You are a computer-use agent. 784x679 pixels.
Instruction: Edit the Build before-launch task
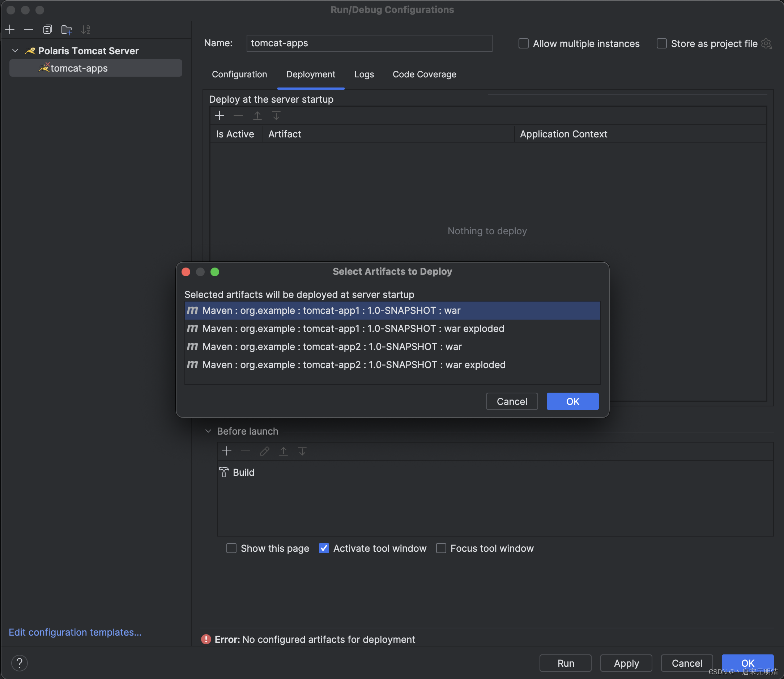tap(264, 451)
